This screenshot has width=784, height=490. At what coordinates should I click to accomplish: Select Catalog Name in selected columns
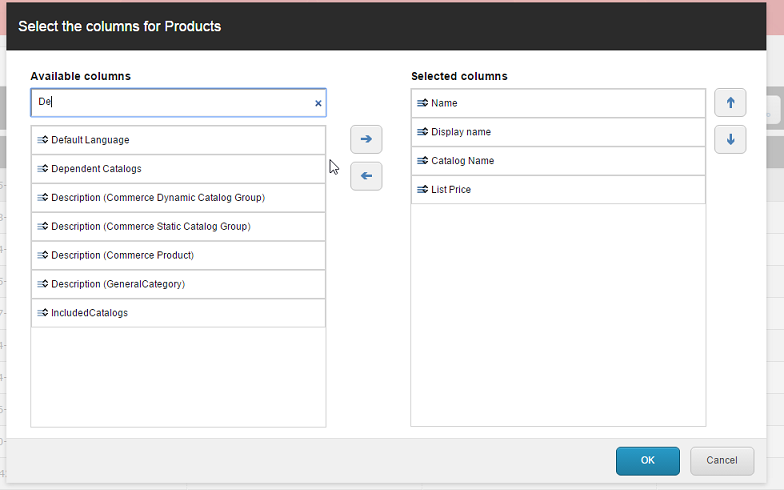tap(462, 161)
